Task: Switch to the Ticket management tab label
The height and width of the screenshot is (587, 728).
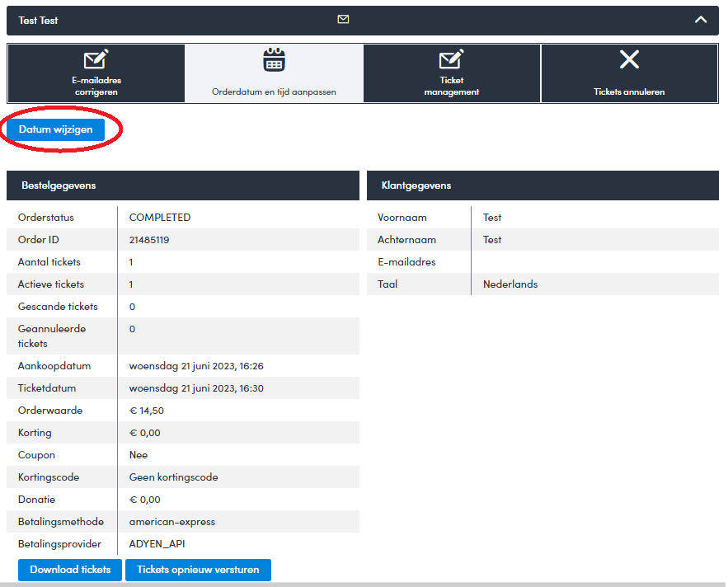Action: click(451, 87)
